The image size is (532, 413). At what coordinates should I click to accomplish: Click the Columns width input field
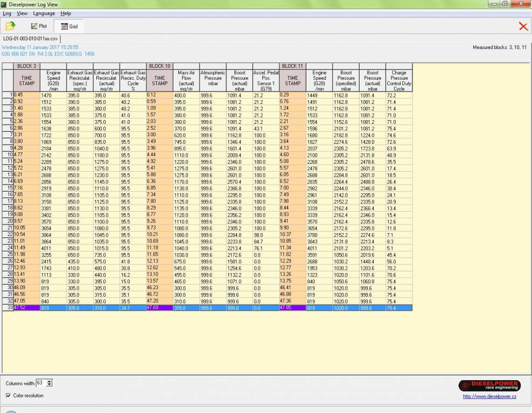pos(41,383)
